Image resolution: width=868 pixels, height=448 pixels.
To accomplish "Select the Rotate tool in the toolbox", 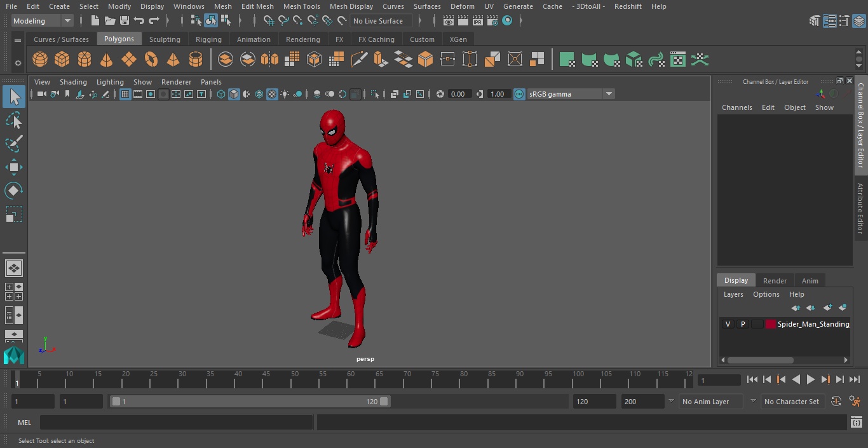I will coord(14,191).
